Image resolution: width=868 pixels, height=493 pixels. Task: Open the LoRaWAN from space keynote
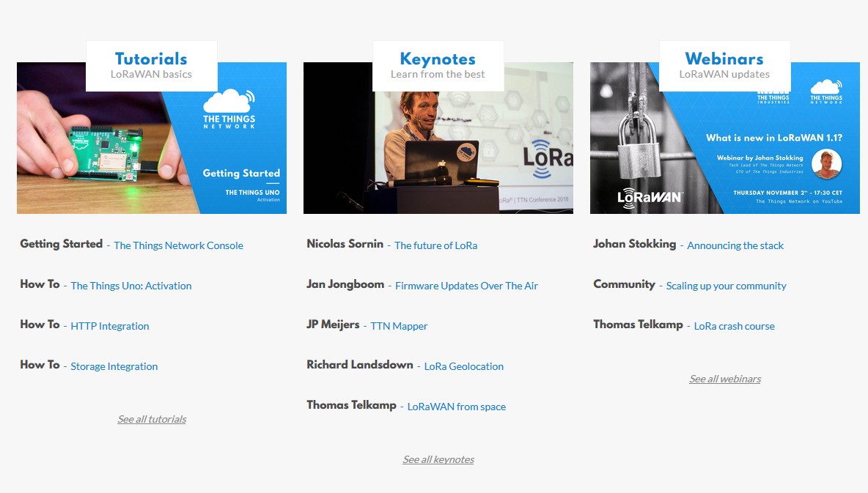[457, 407]
